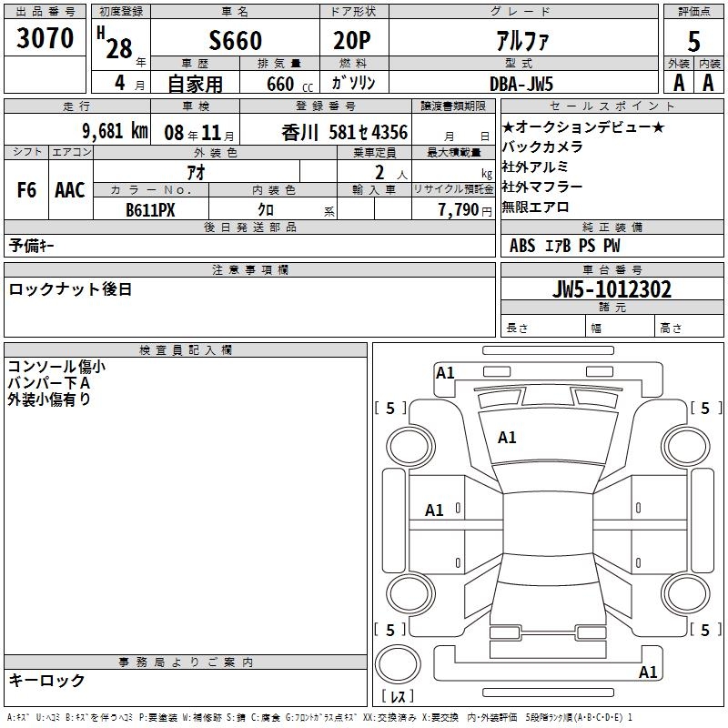Click A1 mark on the hood diagram
The image size is (728, 728).
pos(507,438)
